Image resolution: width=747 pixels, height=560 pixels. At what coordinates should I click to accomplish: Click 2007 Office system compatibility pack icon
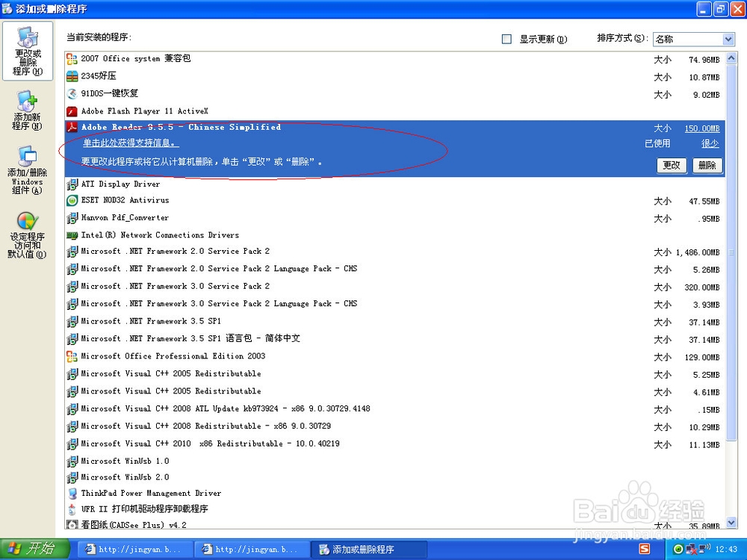[72, 59]
